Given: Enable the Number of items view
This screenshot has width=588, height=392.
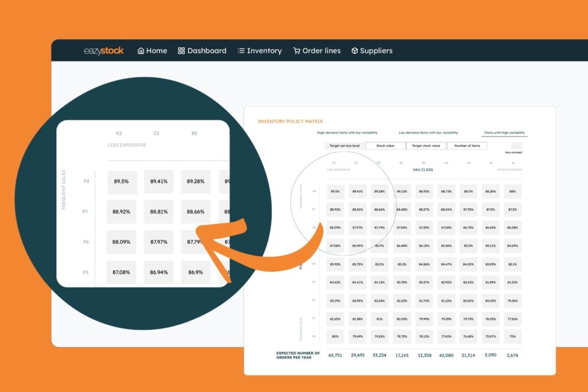Looking at the screenshot, I should click(x=468, y=146).
